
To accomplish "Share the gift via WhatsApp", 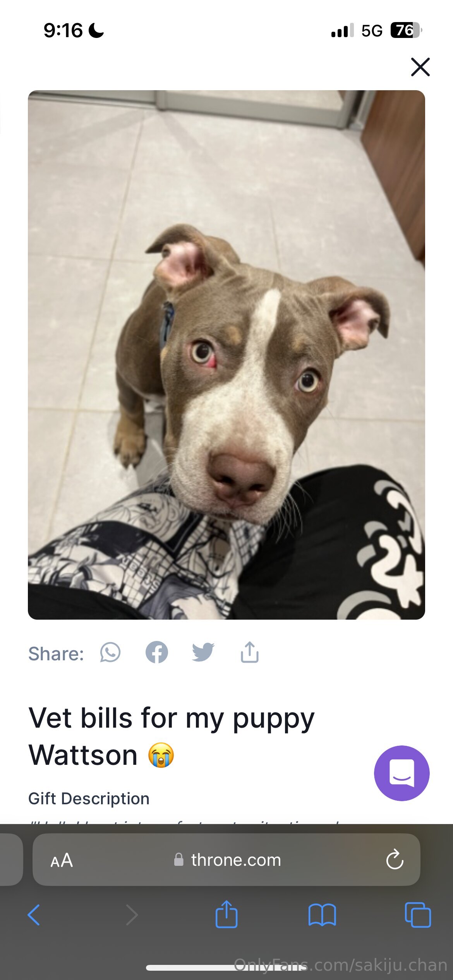I will click(110, 653).
